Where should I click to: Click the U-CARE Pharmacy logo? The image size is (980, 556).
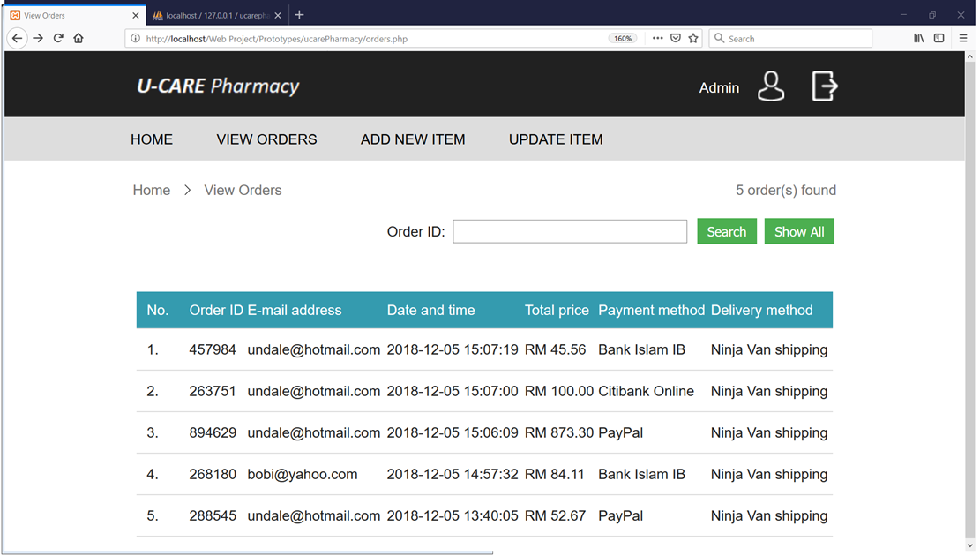pyautogui.click(x=218, y=86)
